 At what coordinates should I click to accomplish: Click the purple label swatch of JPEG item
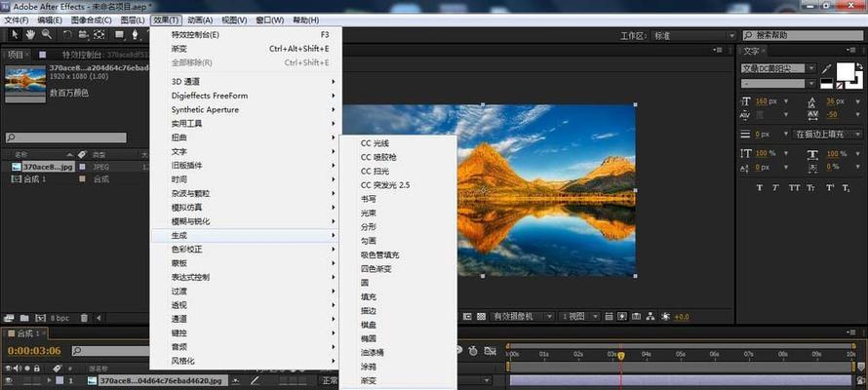pyautogui.click(x=83, y=166)
